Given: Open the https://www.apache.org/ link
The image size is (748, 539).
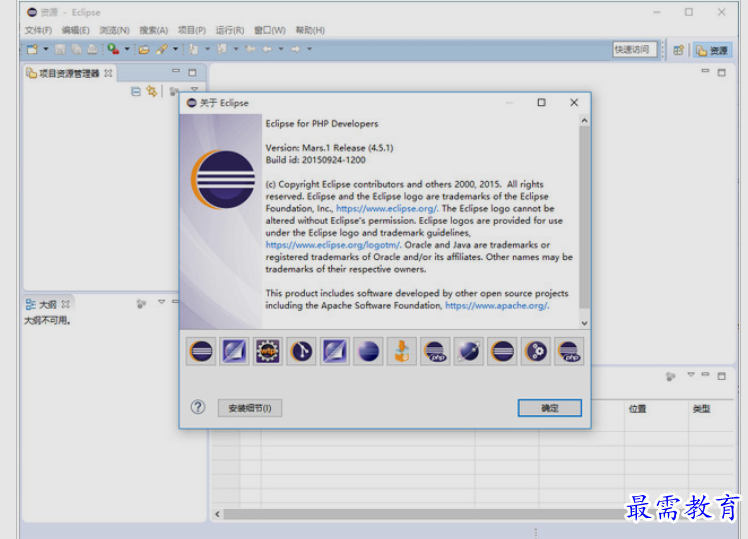Looking at the screenshot, I should click(497, 305).
